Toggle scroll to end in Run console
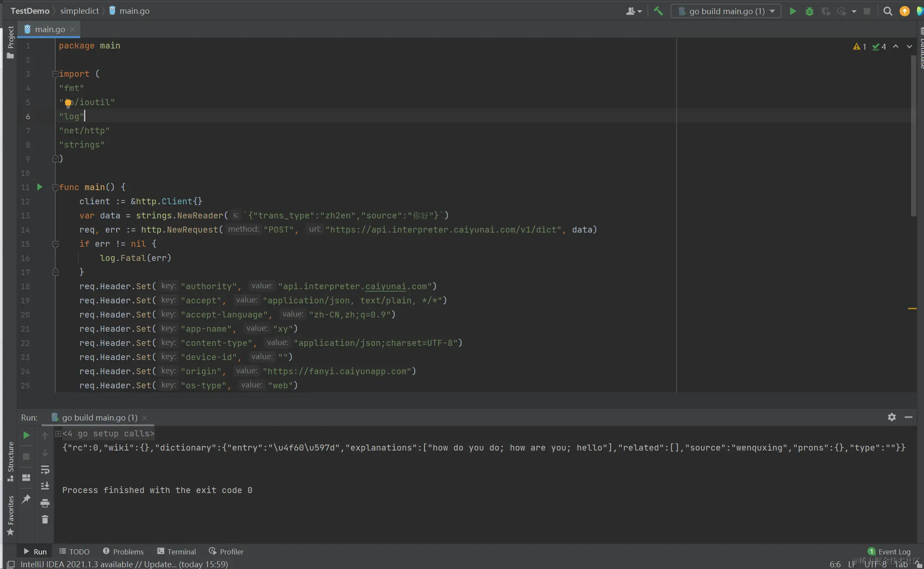Viewport: 924px width, 569px height. (45, 486)
